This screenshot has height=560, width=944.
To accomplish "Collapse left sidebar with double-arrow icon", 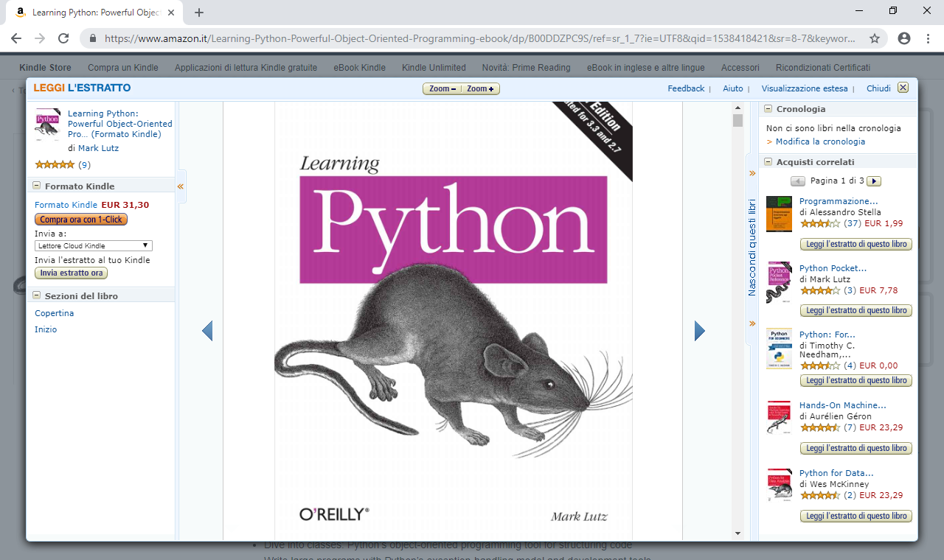I will 181,186.
